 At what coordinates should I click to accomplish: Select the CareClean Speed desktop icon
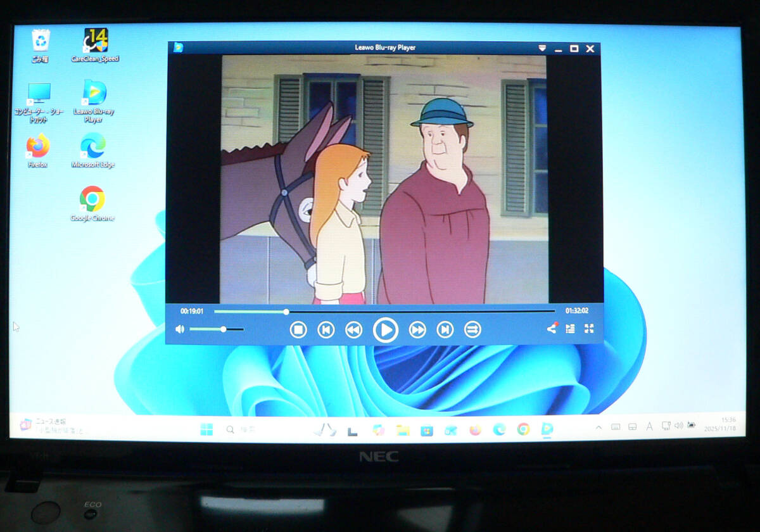coord(95,45)
